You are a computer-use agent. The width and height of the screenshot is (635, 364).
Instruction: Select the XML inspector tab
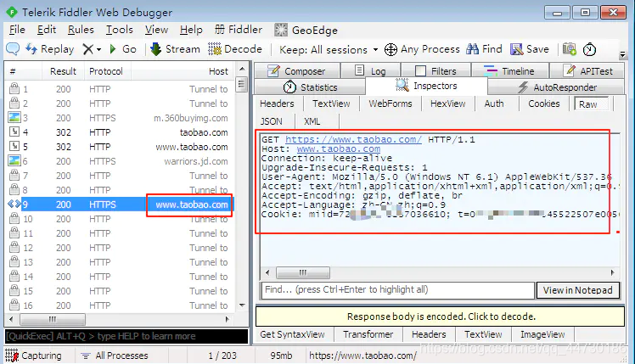click(312, 121)
